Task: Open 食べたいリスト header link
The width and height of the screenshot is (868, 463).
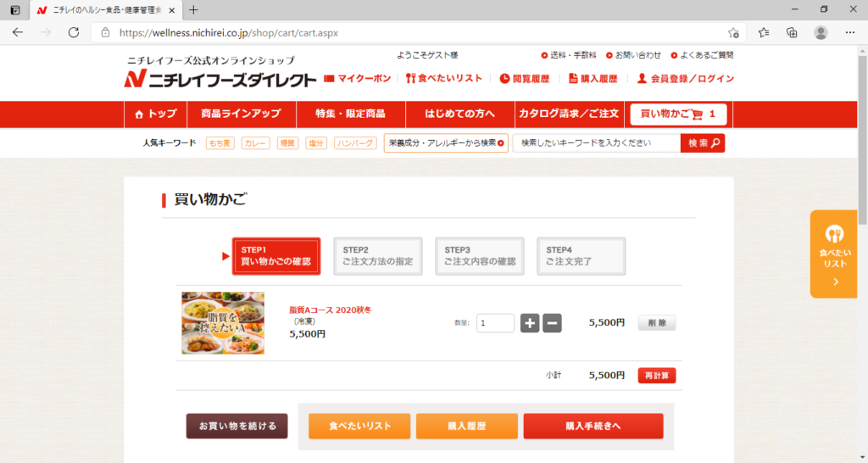Action: click(444, 79)
